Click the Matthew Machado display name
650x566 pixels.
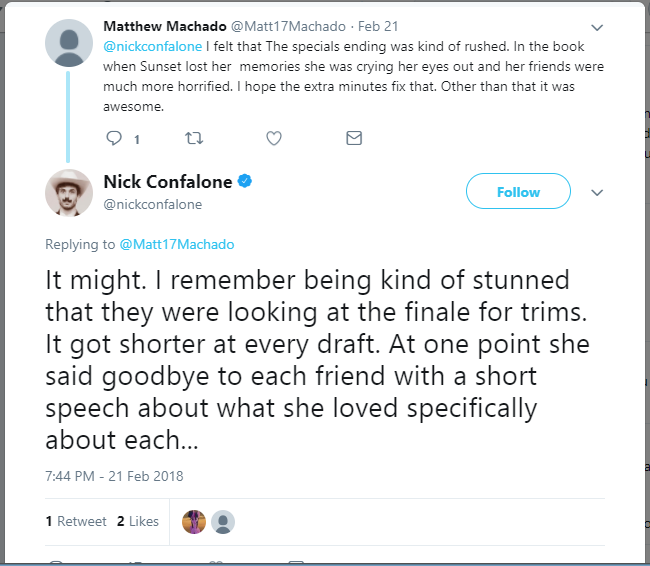pos(164,27)
